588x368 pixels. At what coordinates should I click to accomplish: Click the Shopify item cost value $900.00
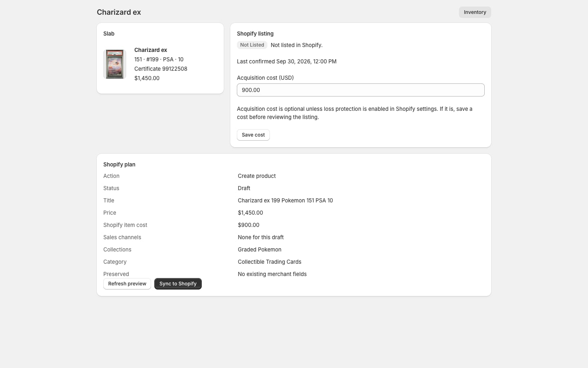(x=249, y=225)
